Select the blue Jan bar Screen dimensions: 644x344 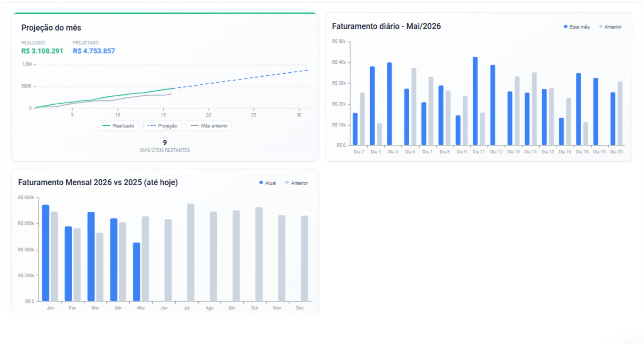pyautogui.click(x=46, y=253)
